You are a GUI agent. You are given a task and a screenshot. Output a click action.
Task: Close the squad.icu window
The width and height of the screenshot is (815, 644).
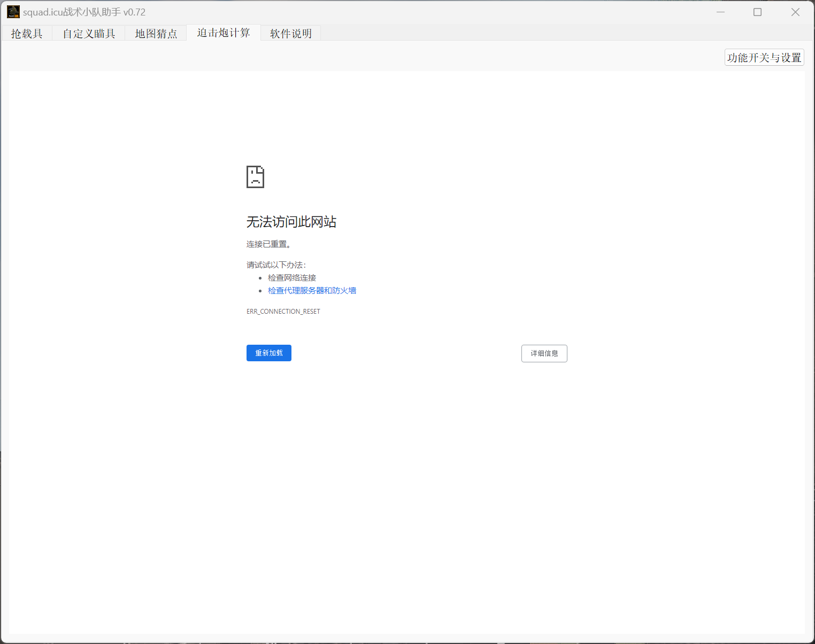[795, 12]
